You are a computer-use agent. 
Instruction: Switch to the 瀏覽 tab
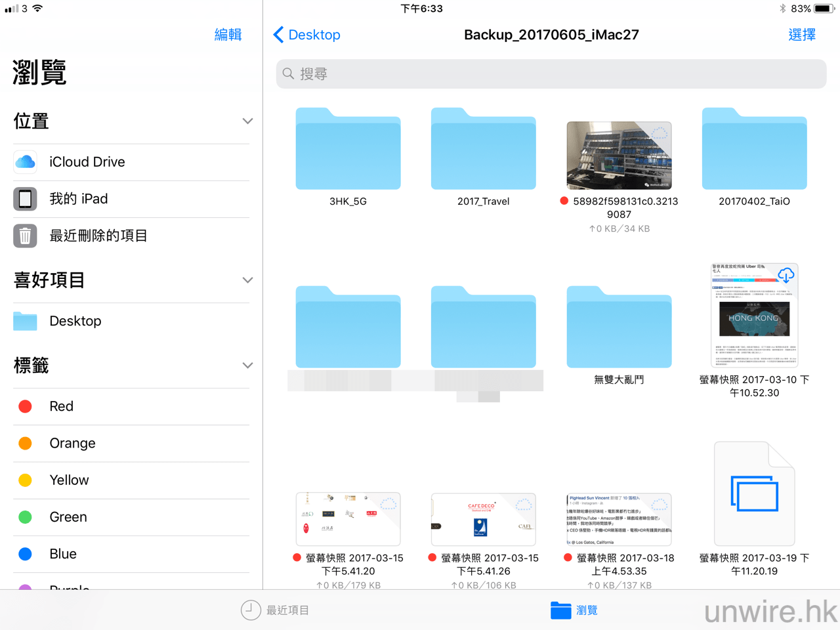pyautogui.click(x=574, y=610)
